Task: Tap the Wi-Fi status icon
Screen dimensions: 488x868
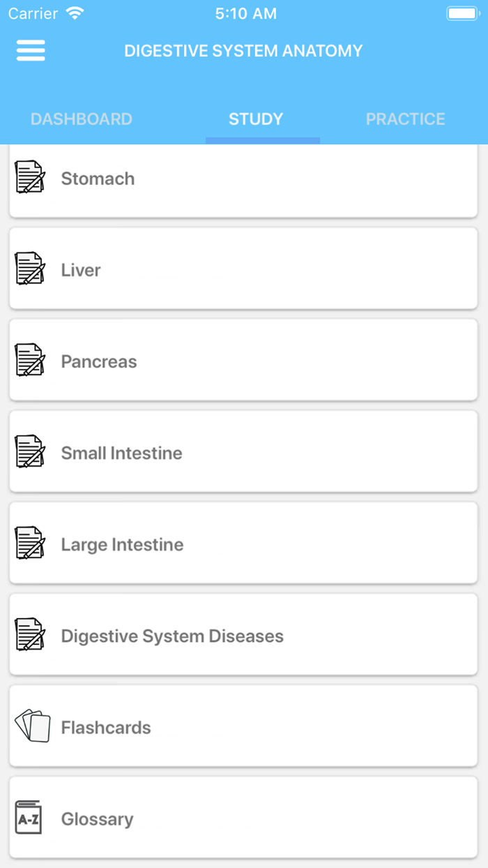Action: pos(75,12)
